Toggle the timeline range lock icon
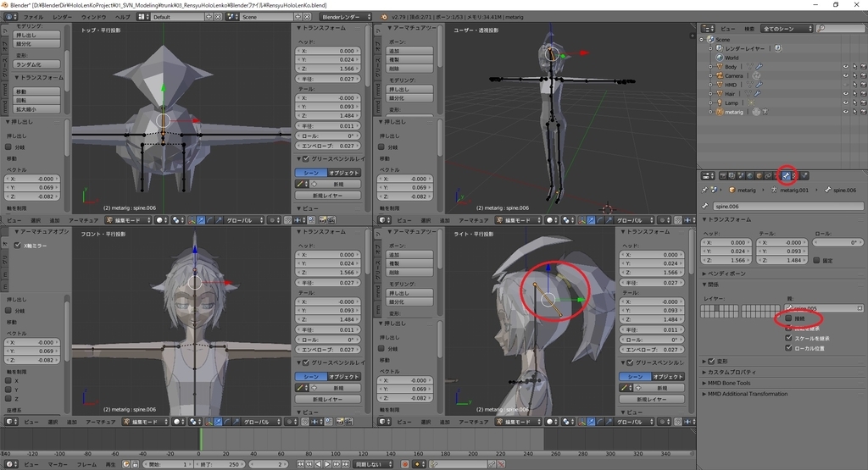Screen dimensions: 868x470 136,464
